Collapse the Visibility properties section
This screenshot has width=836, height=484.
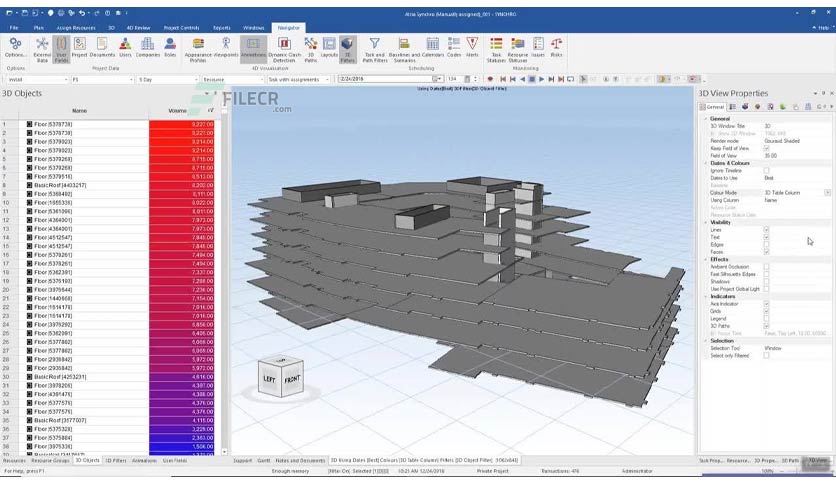(706, 222)
